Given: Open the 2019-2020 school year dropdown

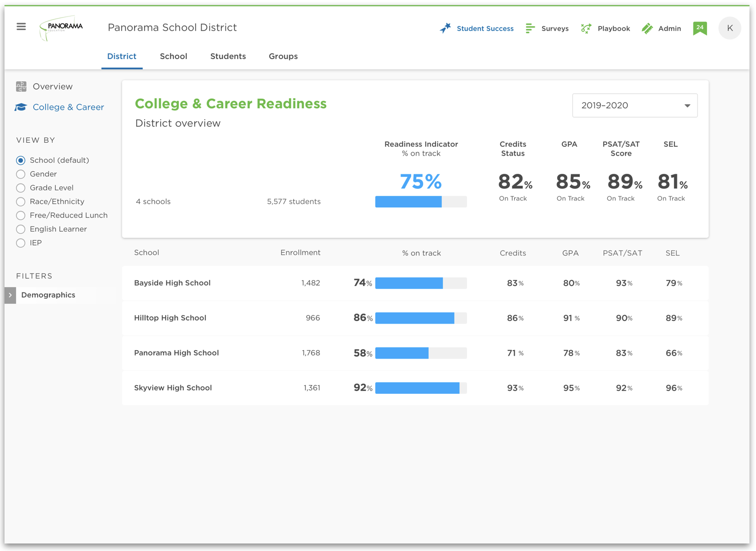Looking at the screenshot, I should [x=635, y=105].
